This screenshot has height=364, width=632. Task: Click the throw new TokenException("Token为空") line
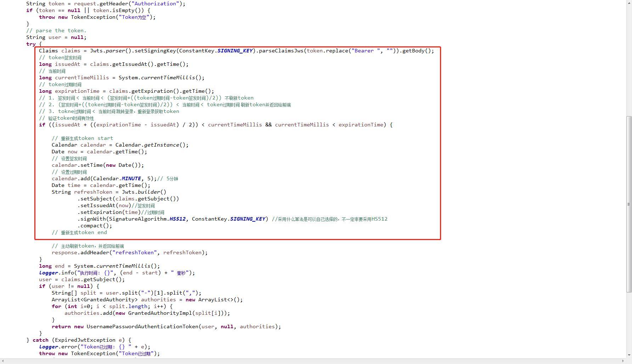(97, 17)
